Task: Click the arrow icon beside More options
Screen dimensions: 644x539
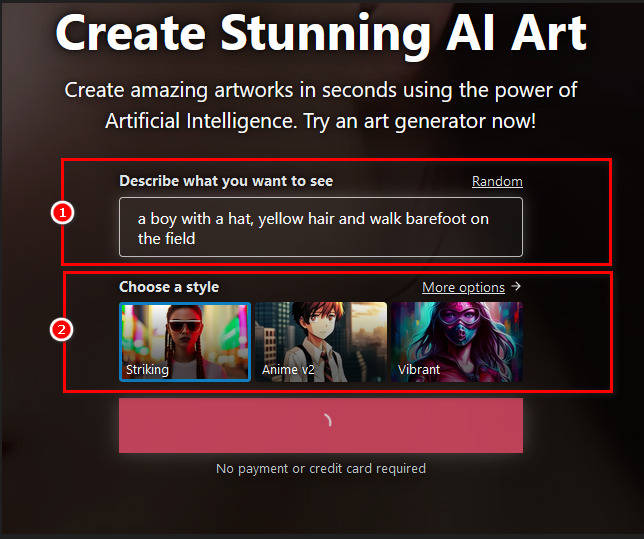Action: coord(516,286)
